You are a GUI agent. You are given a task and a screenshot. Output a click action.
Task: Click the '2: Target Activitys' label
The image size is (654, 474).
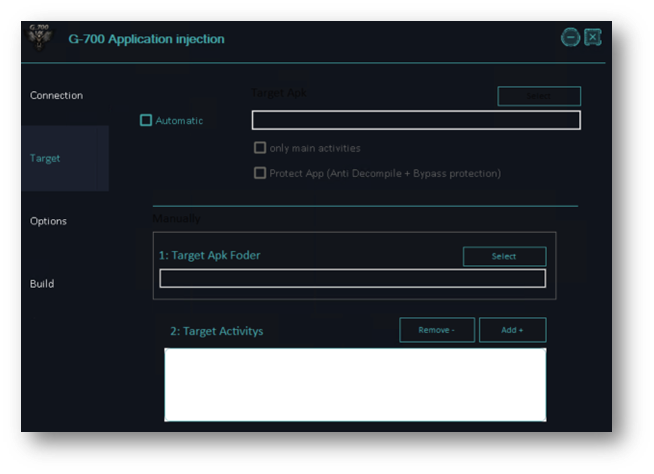click(216, 331)
